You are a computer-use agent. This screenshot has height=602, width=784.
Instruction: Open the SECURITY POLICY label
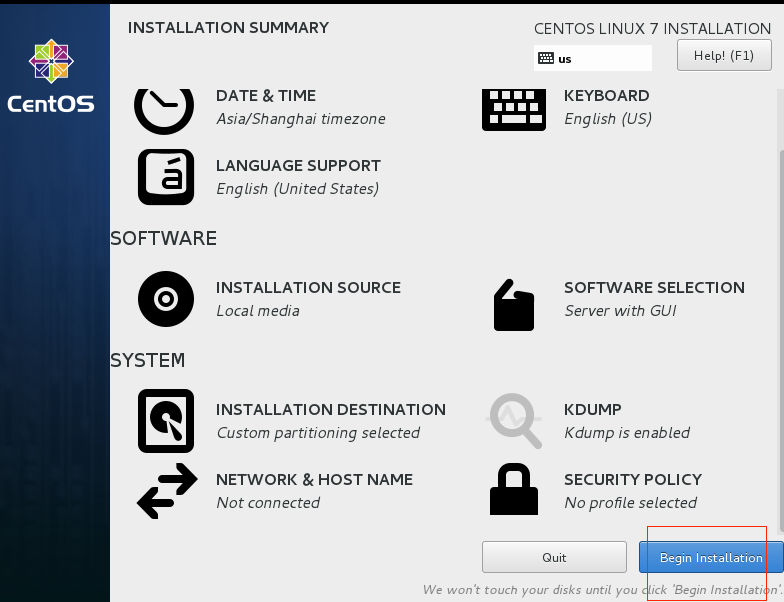click(x=633, y=480)
